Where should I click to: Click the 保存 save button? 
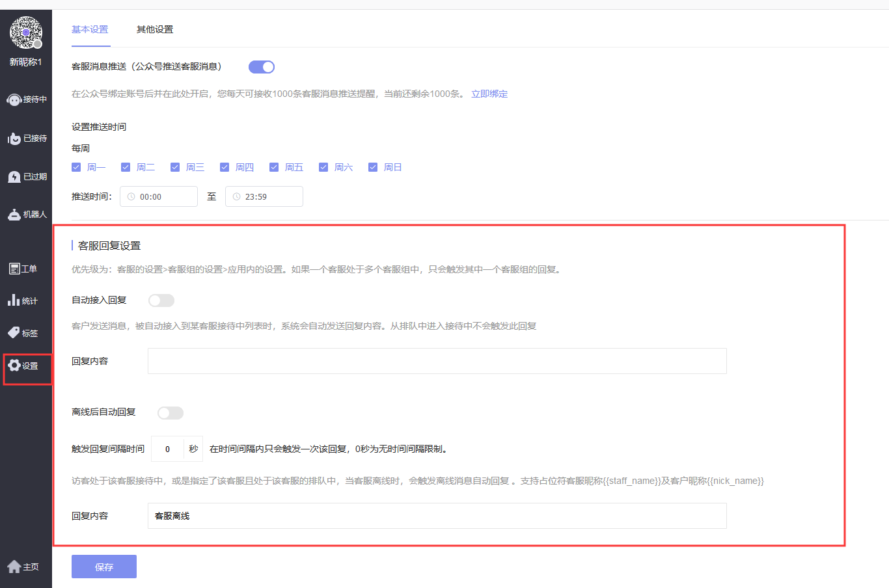[104, 567]
